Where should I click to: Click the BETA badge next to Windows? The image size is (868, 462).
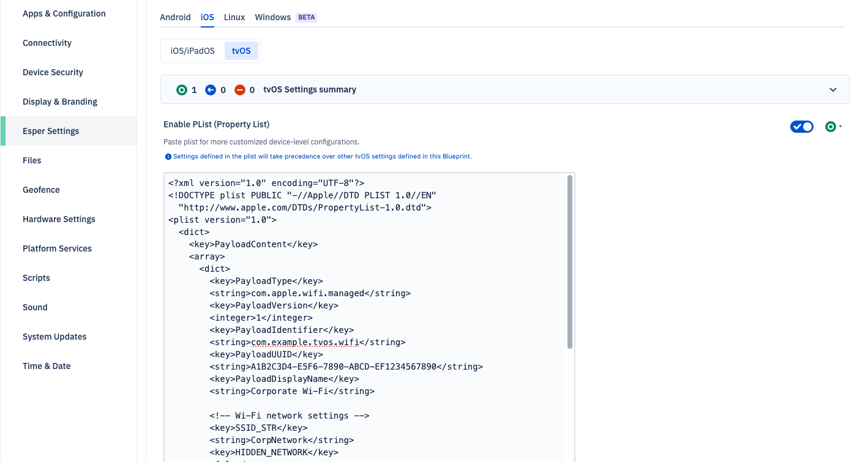[307, 17]
